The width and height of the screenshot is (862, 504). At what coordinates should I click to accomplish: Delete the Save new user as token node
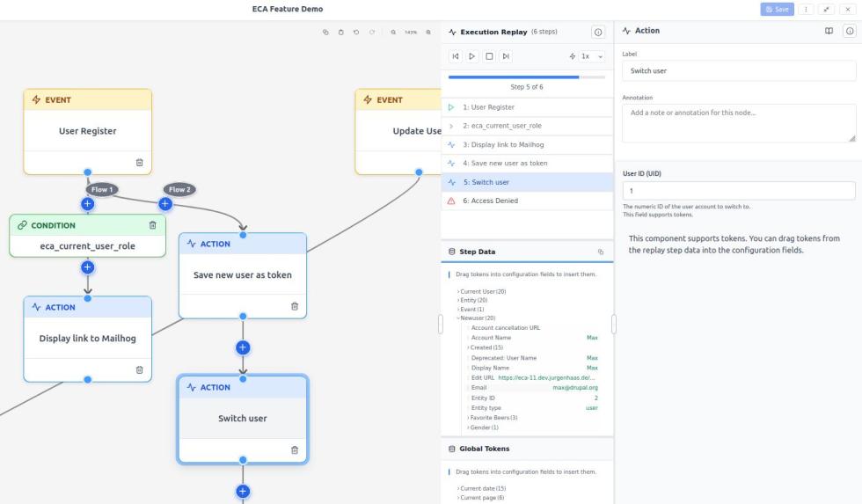pos(295,306)
